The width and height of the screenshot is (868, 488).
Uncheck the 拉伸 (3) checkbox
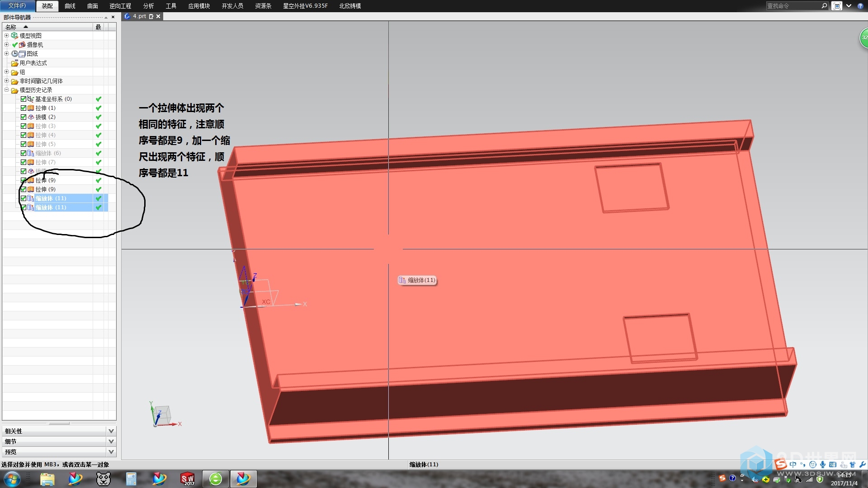pyautogui.click(x=24, y=126)
